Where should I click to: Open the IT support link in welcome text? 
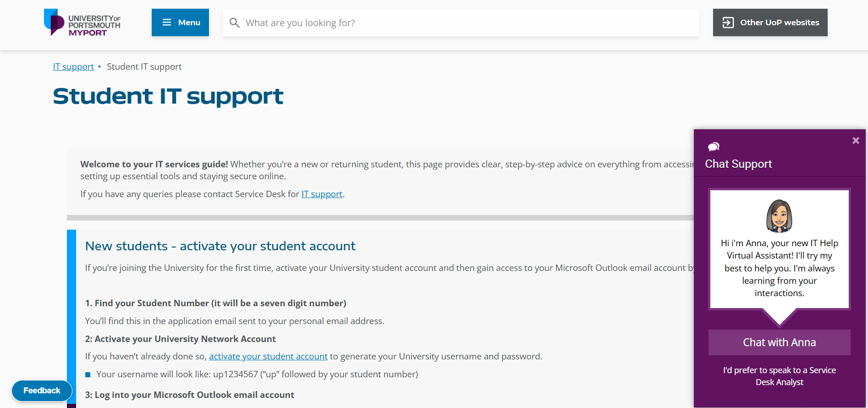[x=322, y=194]
